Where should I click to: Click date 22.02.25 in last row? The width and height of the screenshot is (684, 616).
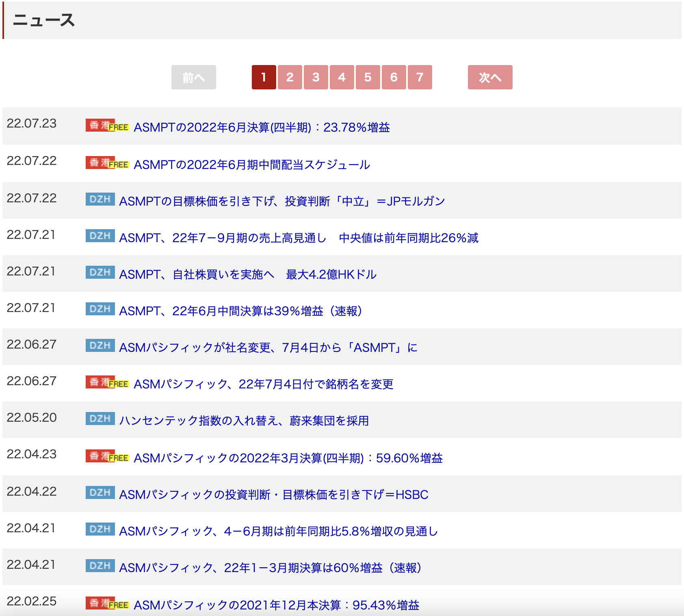32,601
